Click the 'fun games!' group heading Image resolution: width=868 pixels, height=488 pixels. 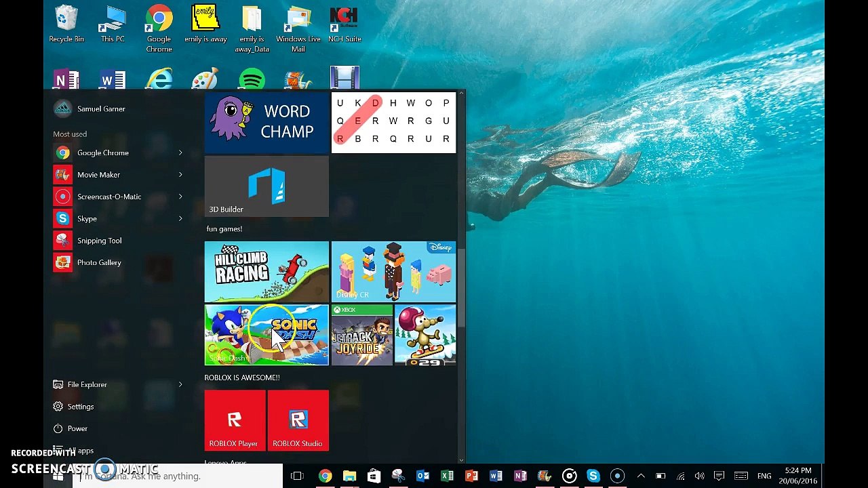224,229
